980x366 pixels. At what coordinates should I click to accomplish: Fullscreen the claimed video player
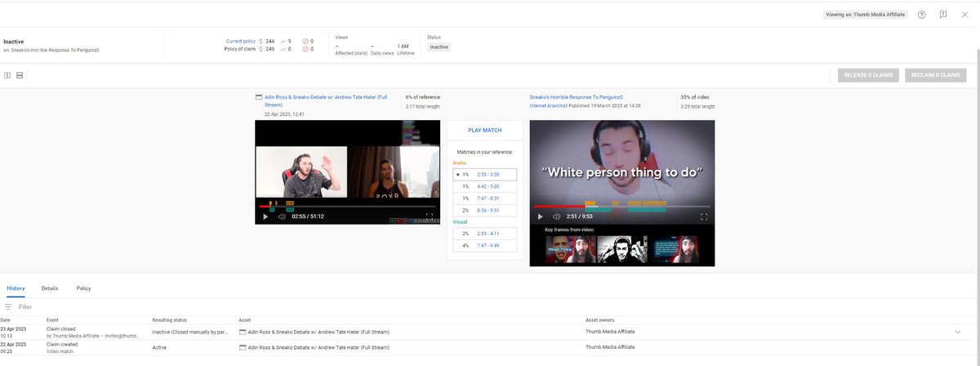click(704, 216)
